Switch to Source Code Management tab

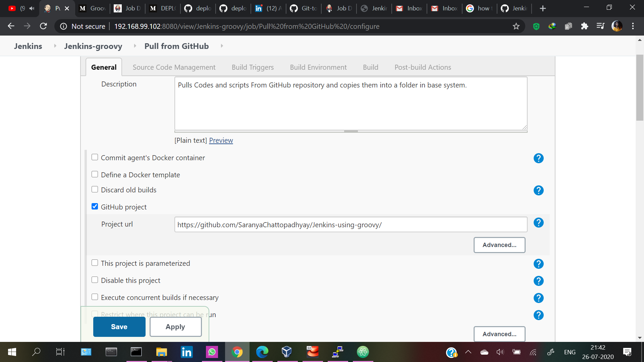pyautogui.click(x=174, y=67)
